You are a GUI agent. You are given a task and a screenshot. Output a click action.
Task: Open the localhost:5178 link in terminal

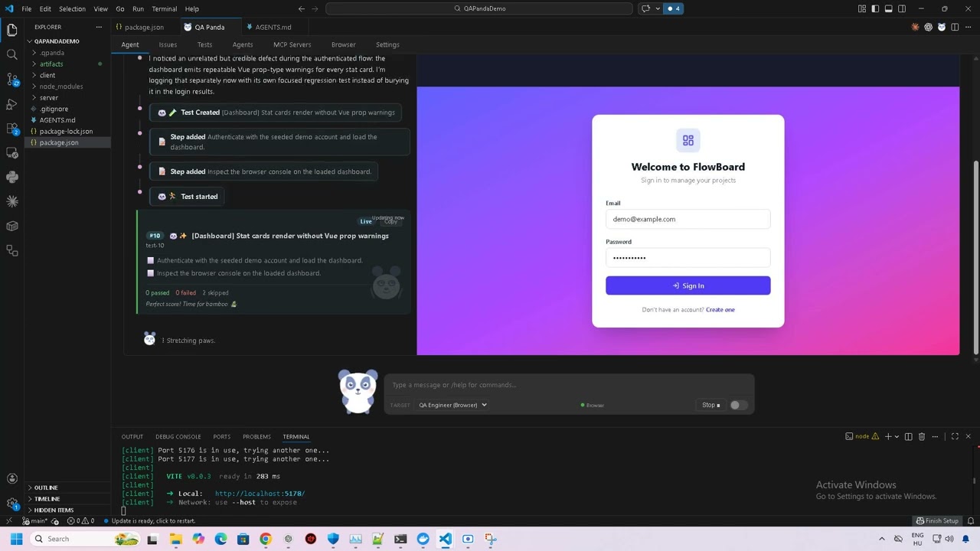(260, 494)
